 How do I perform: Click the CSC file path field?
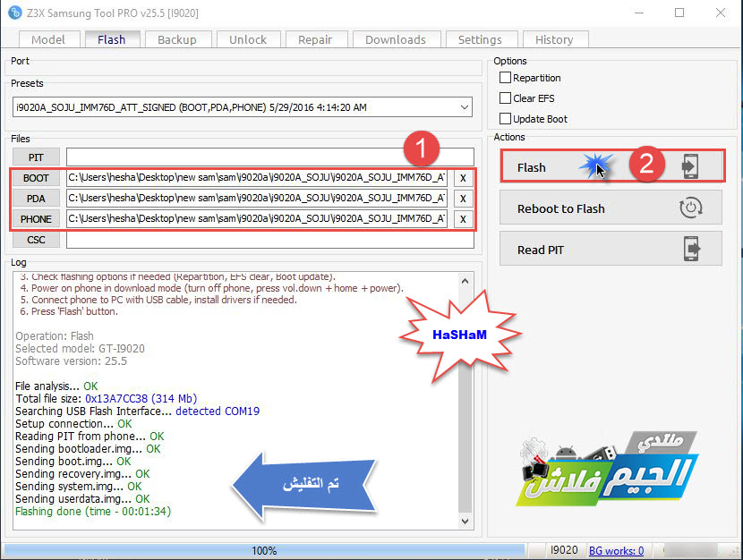pos(270,240)
